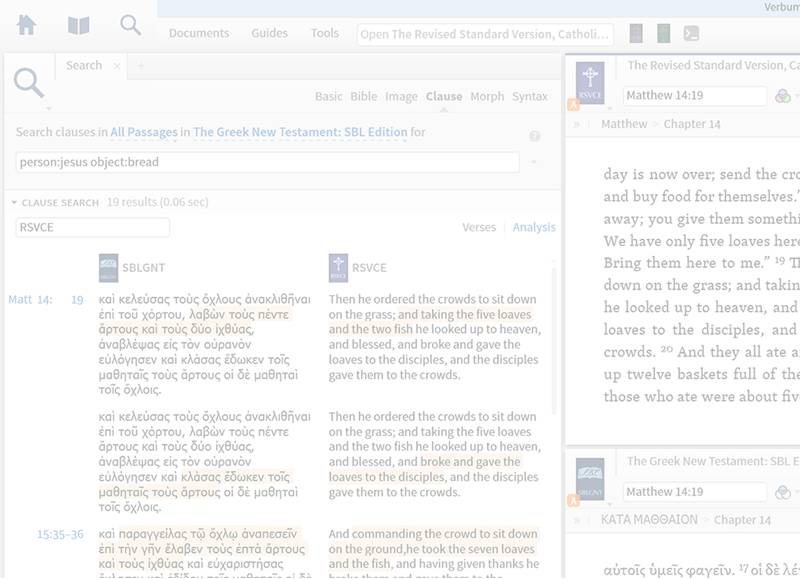Click The Greek New Testament: SBL panel title tab
The height and width of the screenshot is (579, 800).
pos(713,461)
